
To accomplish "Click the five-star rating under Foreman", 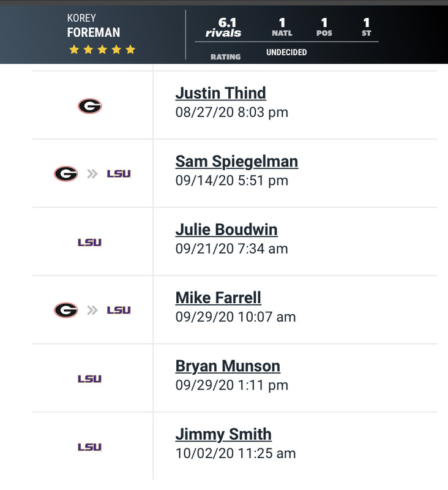I will [102, 50].
